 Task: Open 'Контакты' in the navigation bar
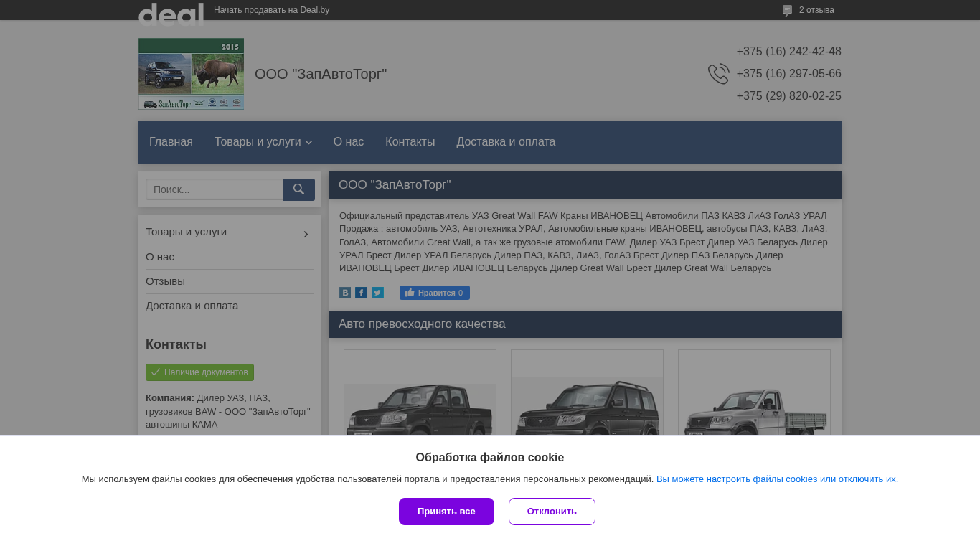click(410, 142)
